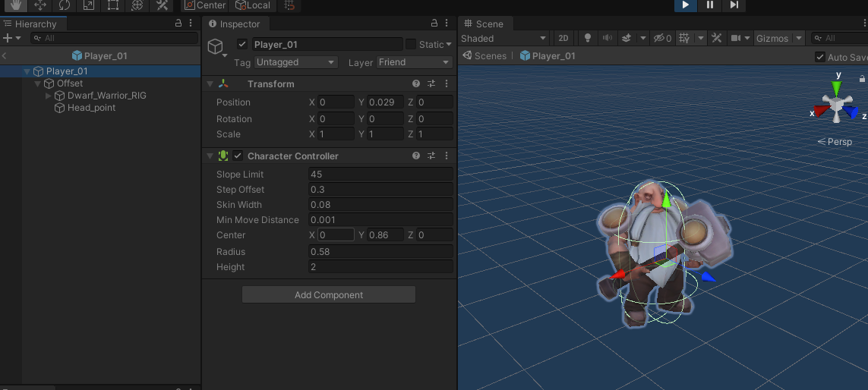Viewport: 868px width, 390px height.
Task: Open the Gizmos menu
Action: point(772,38)
